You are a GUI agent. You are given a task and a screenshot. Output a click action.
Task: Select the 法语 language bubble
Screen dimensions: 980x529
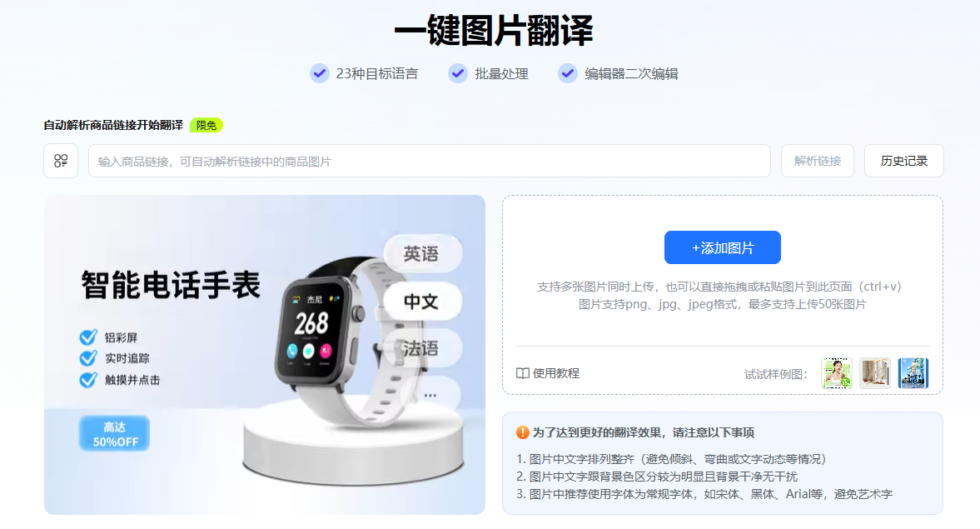click(422, 348)
